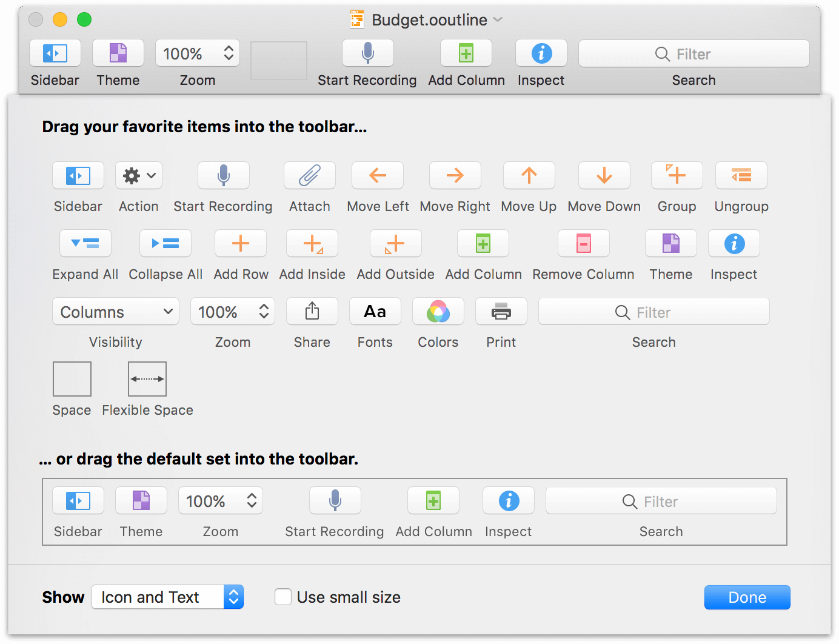
Task: Click Inspect icon in the default set
Action: [509, 501]
